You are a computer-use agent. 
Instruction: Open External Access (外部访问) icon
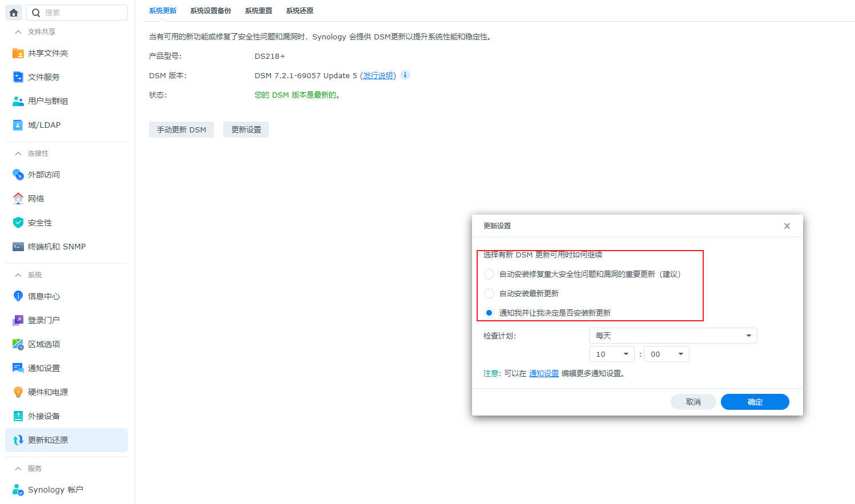click(x=18, y=175)
